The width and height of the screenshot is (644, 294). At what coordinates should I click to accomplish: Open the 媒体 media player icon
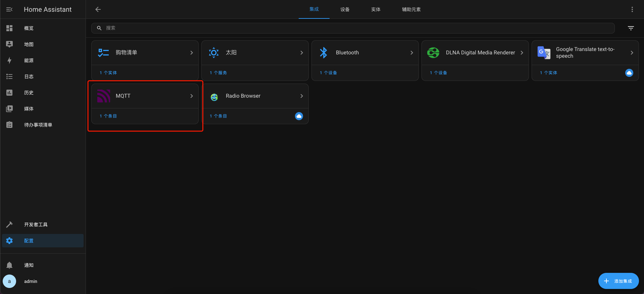coord(9,109)
